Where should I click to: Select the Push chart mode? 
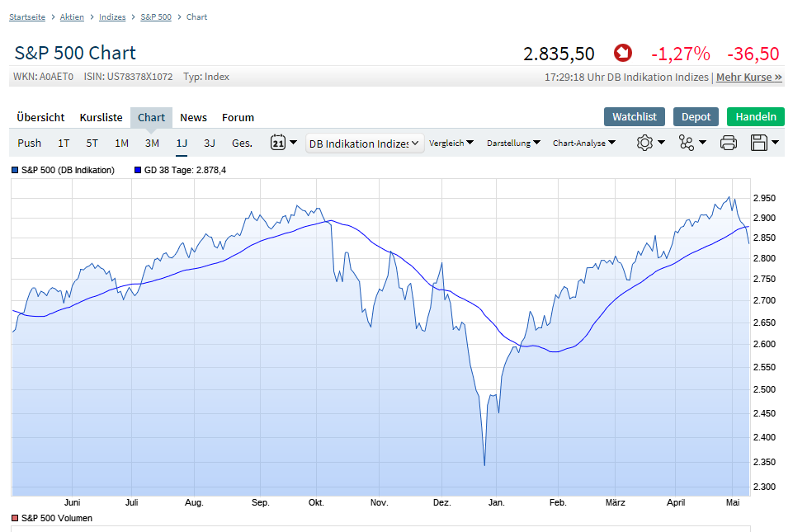(x=30, y=144)
